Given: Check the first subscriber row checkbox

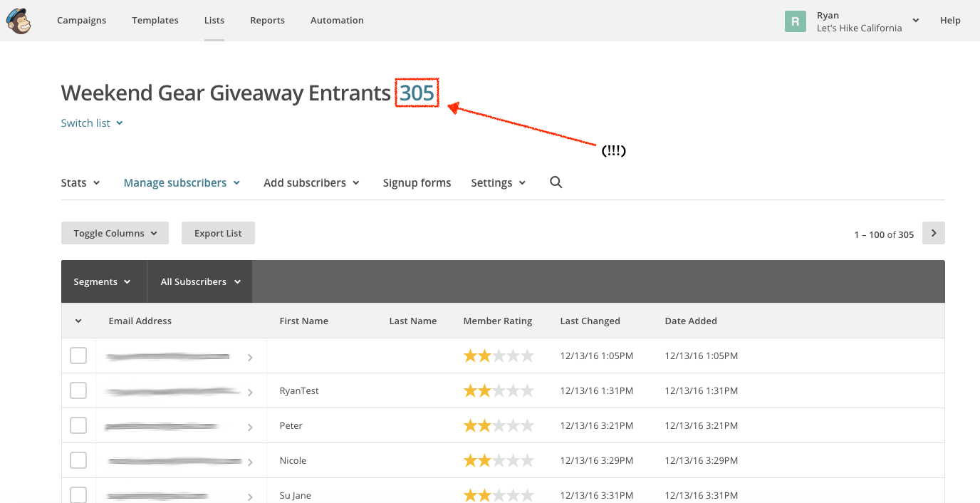Looking at the screenshot, I should pyautogui.click(x=78, y=355).
